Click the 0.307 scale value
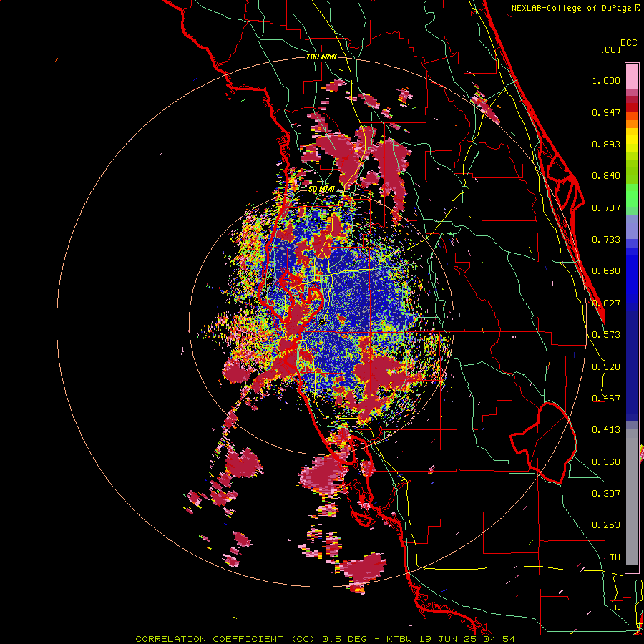Viewport: 644px width, 644px height. coord(606,494)
